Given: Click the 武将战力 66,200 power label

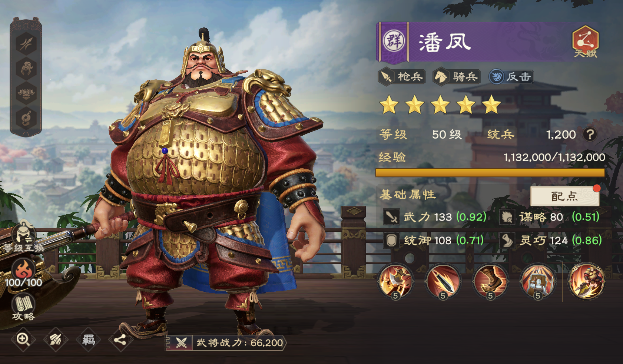Looking at the screenshot, I should 226,343.
